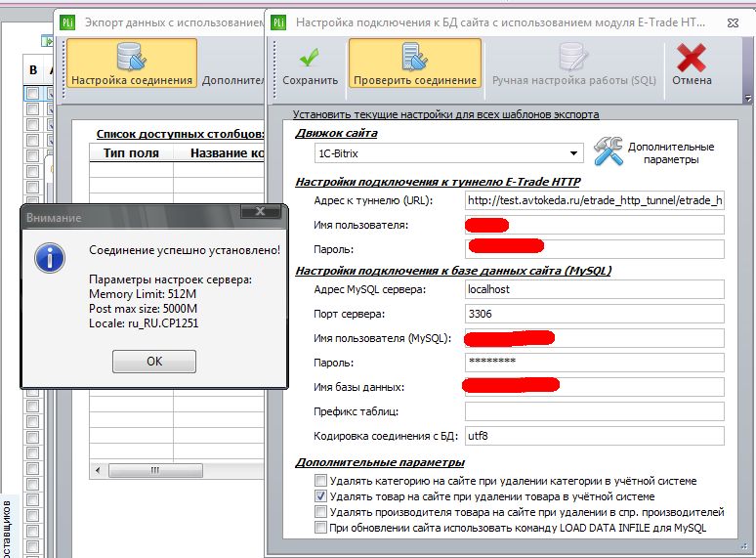Click the info icon in Внимание dialog

coord(50,258)
